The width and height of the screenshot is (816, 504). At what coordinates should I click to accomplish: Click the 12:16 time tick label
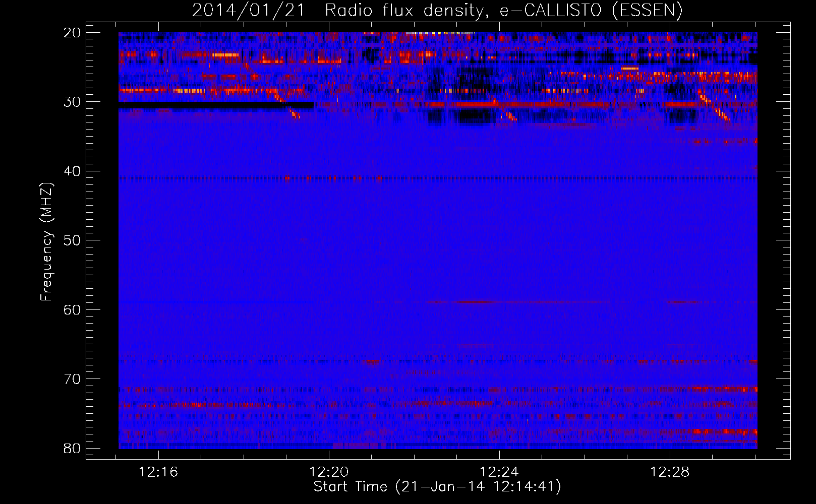click(x=159, y=472)
